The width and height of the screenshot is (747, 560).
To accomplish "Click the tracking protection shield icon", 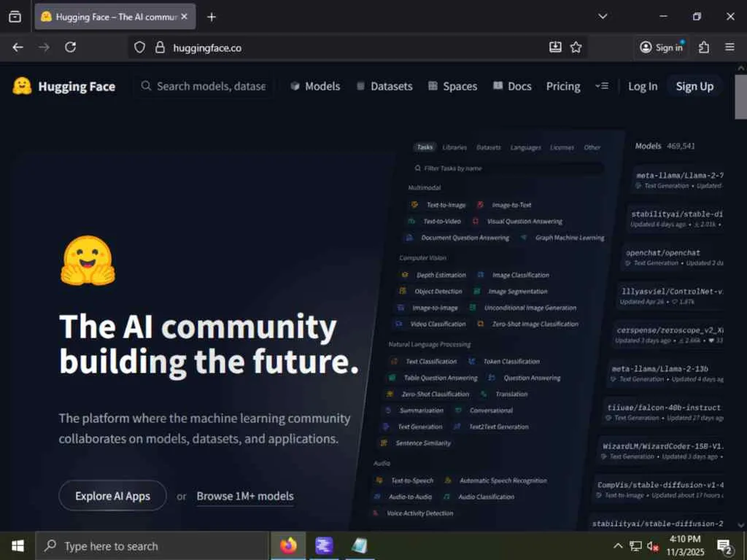I will click(139, 47).
